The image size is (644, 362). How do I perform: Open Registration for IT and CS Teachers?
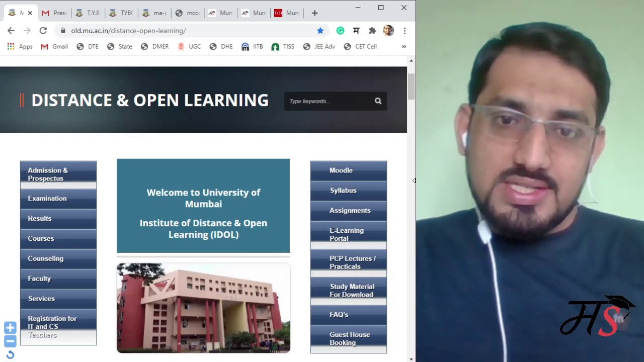58,327
